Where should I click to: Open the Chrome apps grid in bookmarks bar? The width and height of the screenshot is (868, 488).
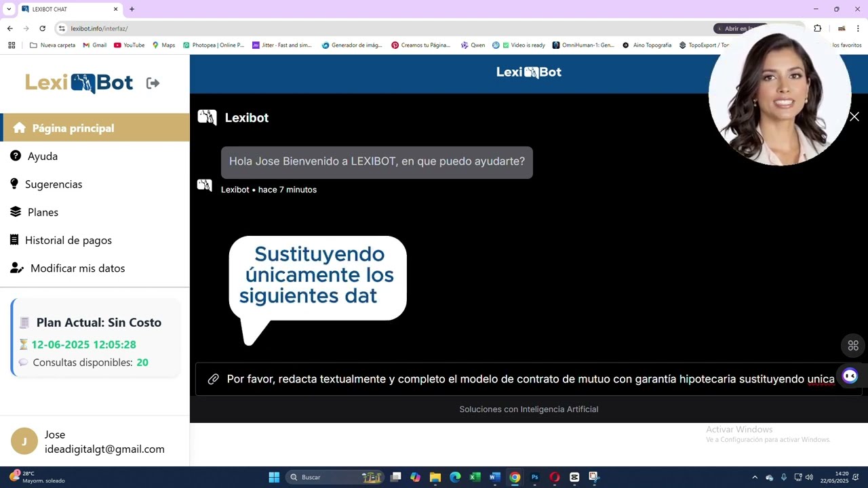coord(12,45)
